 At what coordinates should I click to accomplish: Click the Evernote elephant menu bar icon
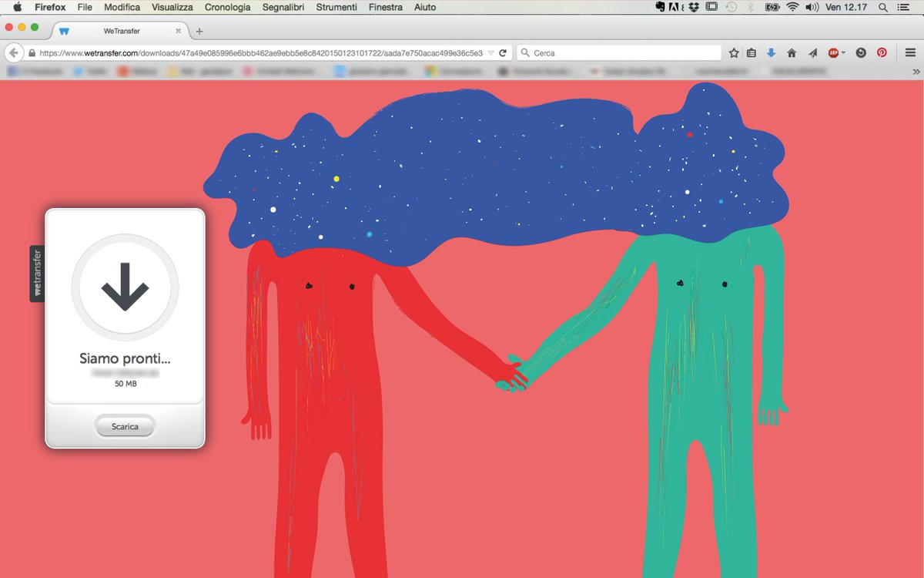[660, 7]
